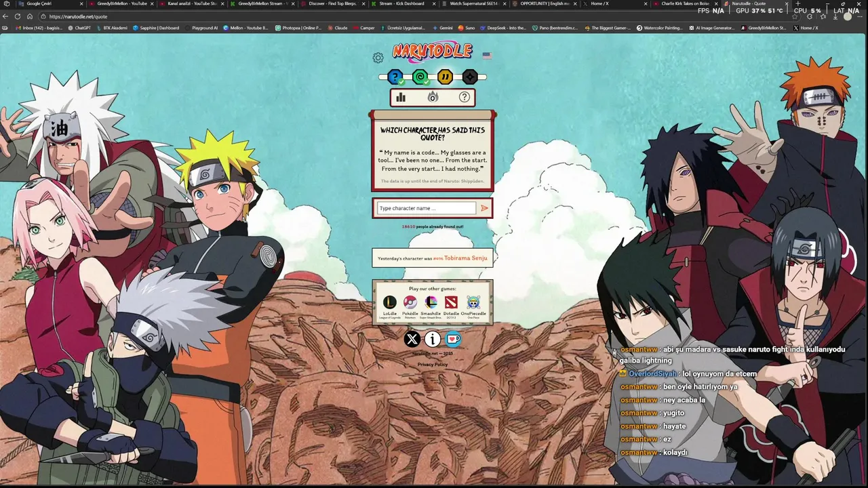
Task: Open Suno bookmark
Action: 467,28
